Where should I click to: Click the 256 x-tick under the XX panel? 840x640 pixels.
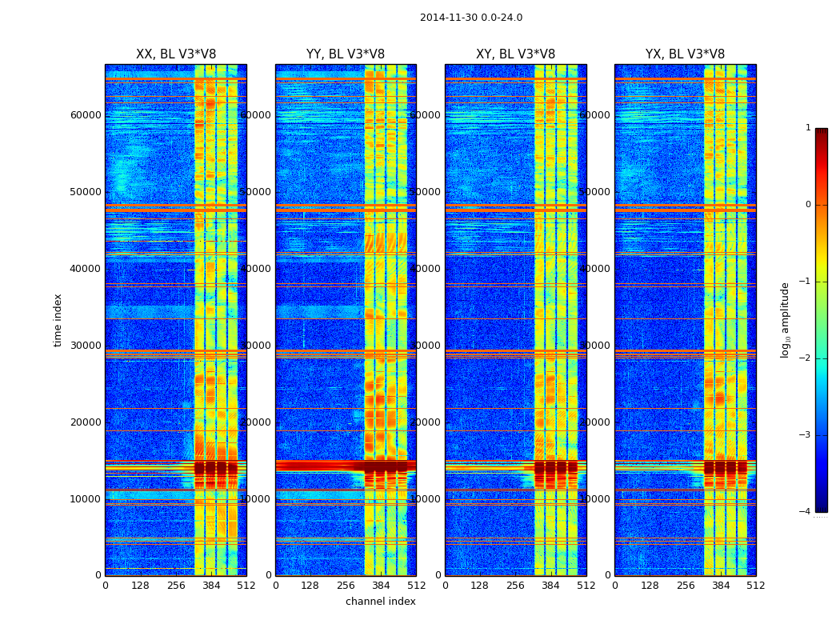coord(176,586)
